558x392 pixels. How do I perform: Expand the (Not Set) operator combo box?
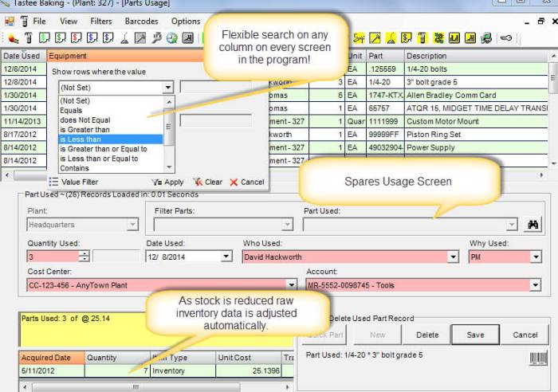coord(167,88)
